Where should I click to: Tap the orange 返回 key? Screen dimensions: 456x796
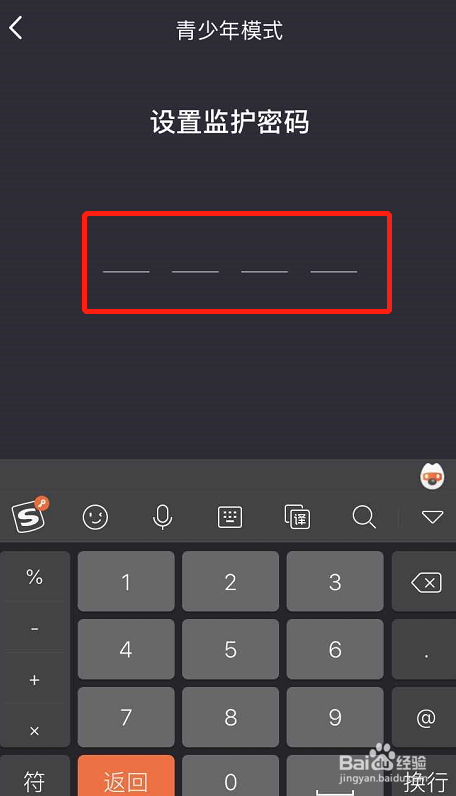pos(126,776)
